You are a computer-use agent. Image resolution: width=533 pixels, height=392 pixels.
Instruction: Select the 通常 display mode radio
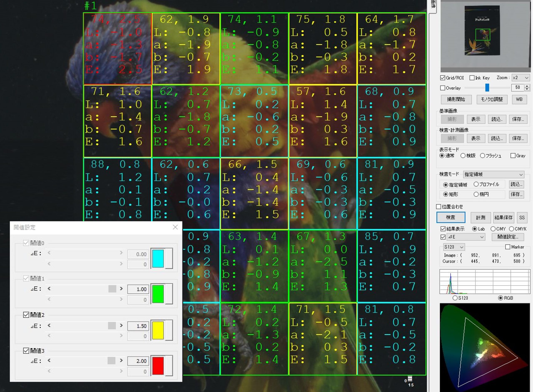click(x=442, y=156)
